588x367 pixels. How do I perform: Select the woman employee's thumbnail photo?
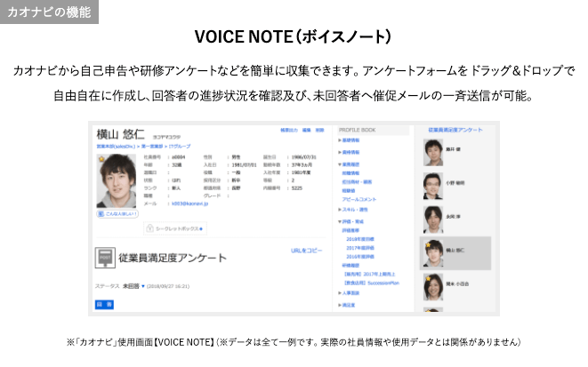433,287
